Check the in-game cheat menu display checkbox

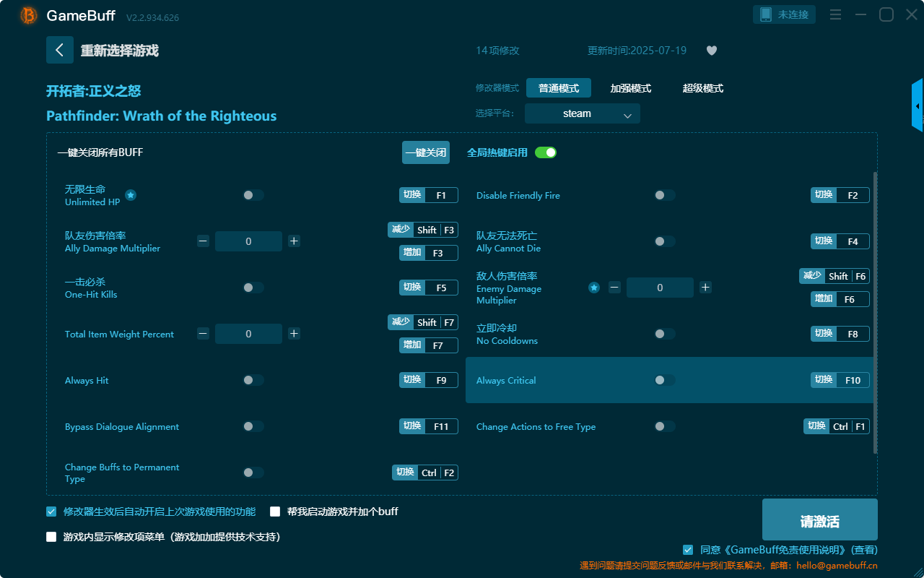51,537
